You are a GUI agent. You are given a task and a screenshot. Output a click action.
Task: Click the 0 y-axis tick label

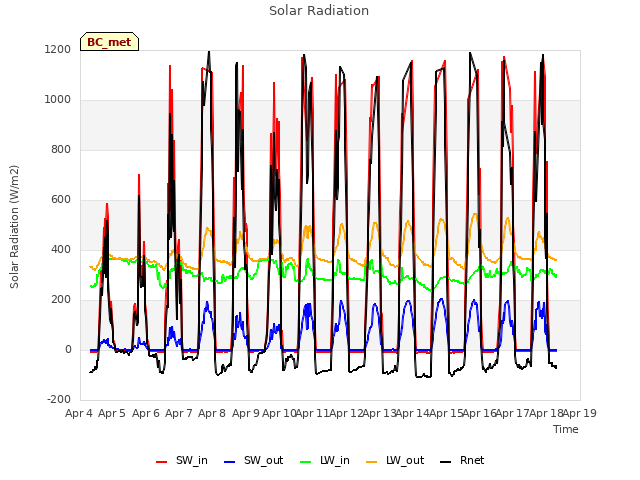click(68, 350)
